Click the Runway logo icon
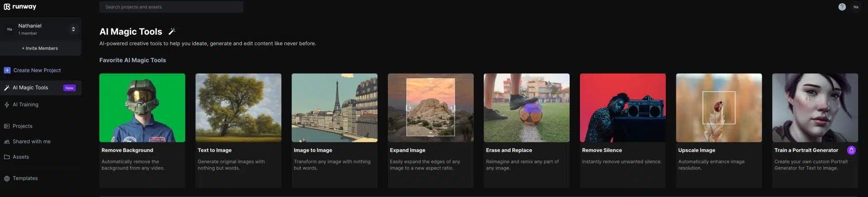 [x=7, y=7]
